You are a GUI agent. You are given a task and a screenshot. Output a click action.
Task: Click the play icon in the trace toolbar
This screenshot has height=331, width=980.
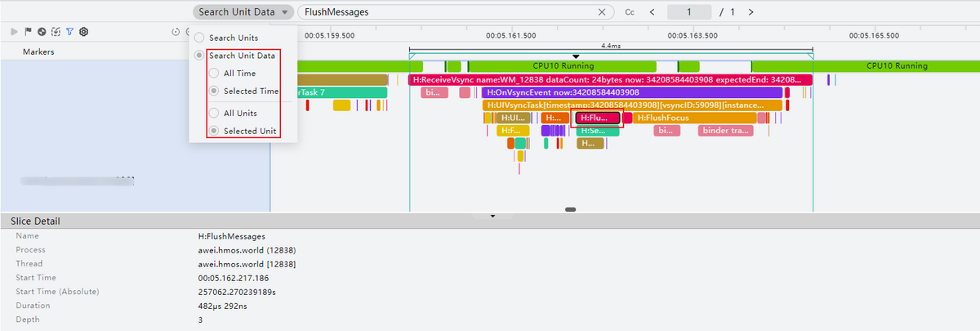(x=14, y=32)
